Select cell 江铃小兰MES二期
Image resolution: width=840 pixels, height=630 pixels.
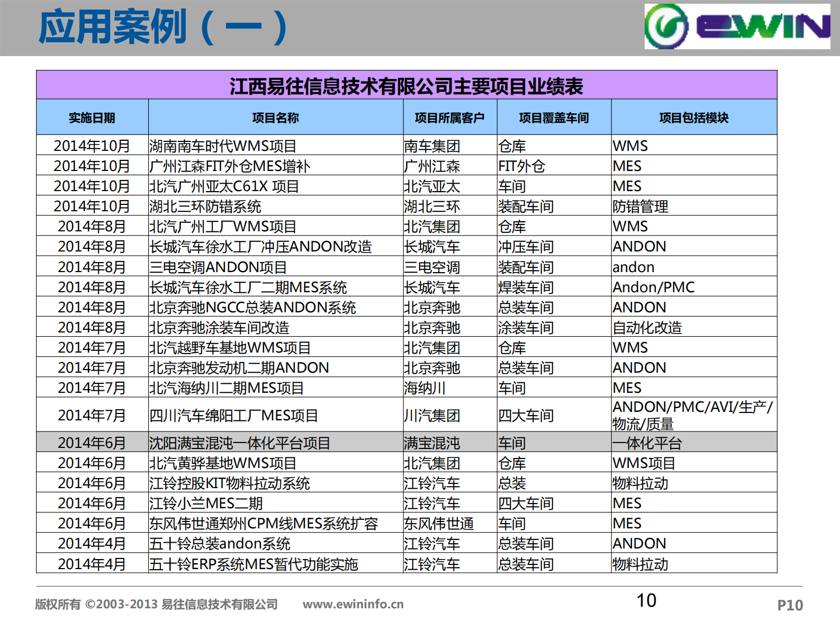point(275,503)
